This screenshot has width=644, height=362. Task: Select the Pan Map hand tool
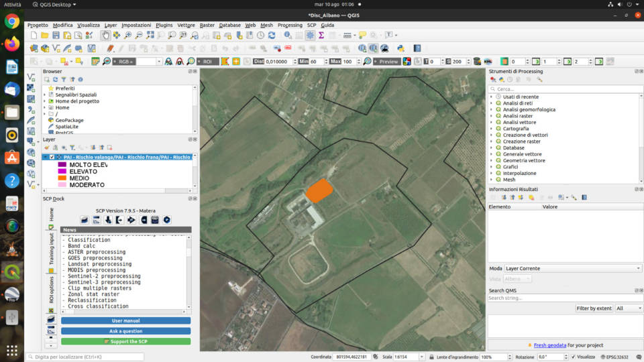[105, 35]
